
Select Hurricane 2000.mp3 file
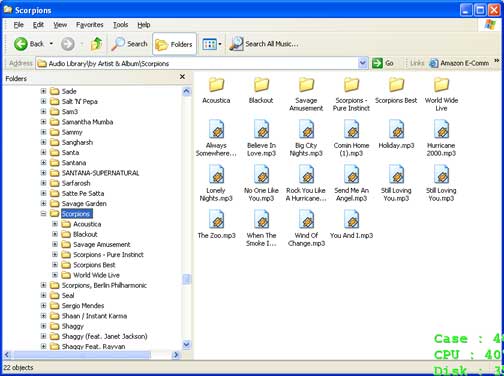[x=441, y=138]
